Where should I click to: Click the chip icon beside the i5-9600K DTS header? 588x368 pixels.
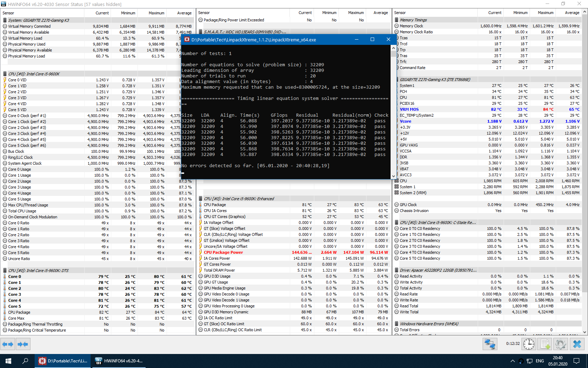(5, 271)
